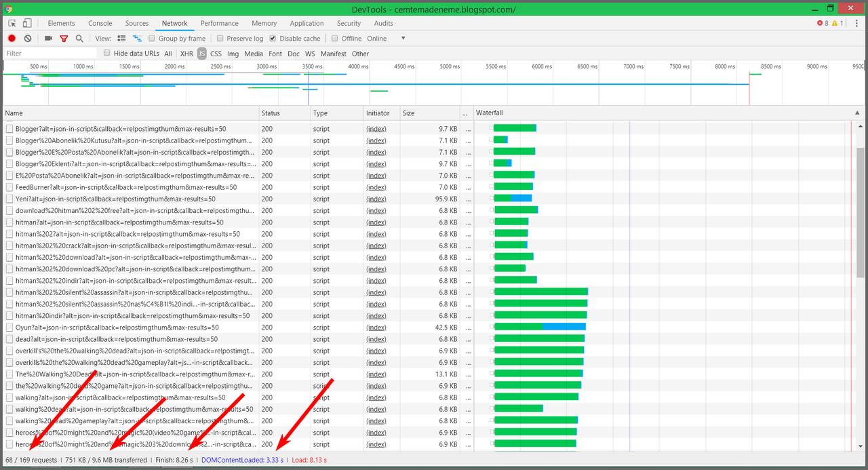Filter by Img type

tap(233, 54)
